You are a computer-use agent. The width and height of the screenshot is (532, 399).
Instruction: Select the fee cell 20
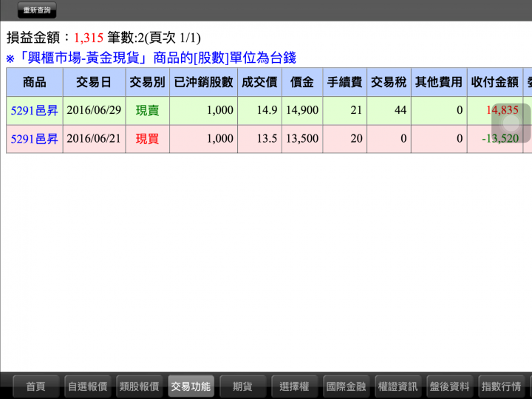(x=345, y=139)
